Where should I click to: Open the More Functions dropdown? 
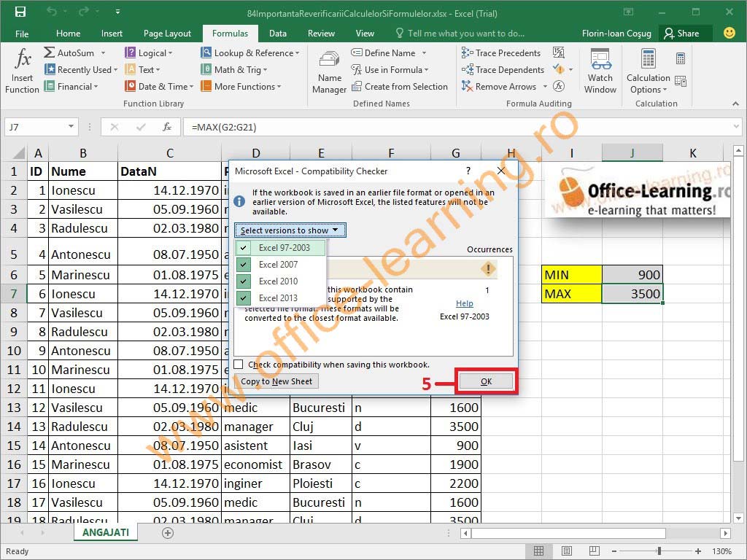pos(241,86)
